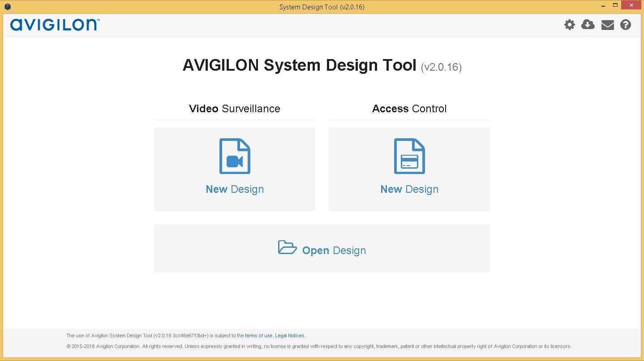Image resolution: width=644 pixels, height=361 pixels.
Task: Click the access card document icon
Action: pos(409,156)
